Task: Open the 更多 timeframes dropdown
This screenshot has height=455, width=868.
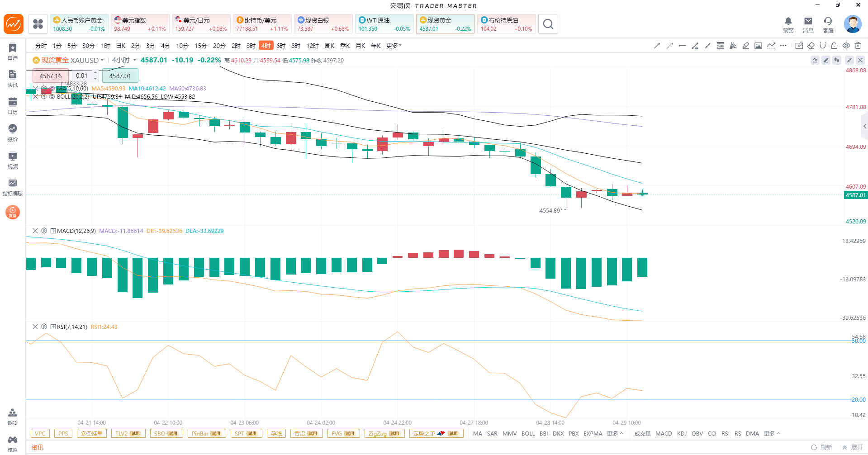Action: click(x=394, y=46)
